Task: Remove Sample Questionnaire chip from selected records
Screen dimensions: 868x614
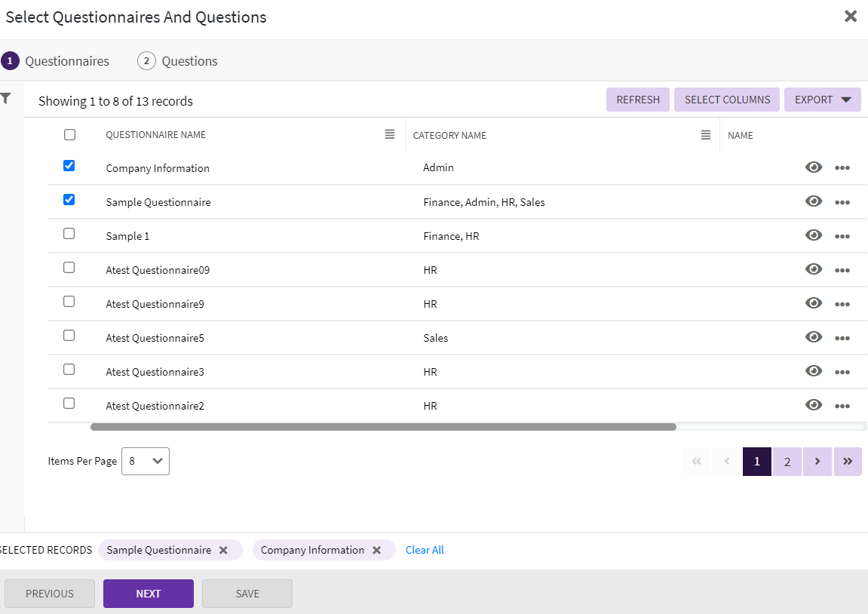Action: tap(223, 550)
